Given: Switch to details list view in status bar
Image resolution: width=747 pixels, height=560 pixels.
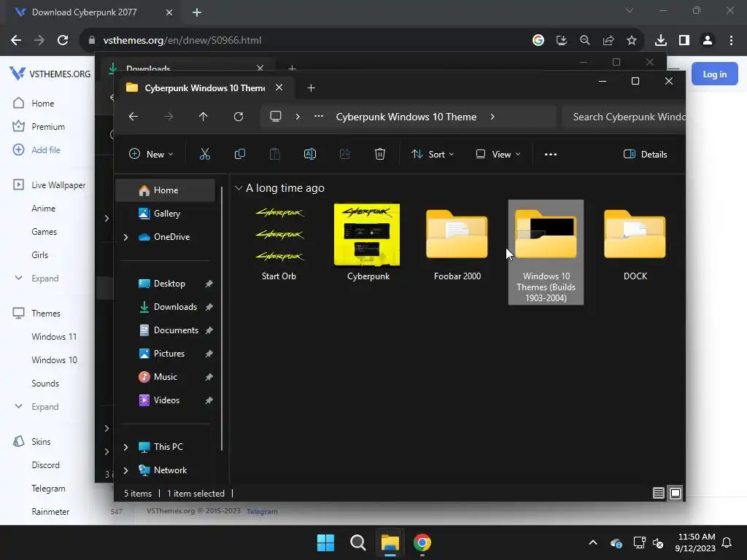Looking at the screenshot, I should point(659,493).
